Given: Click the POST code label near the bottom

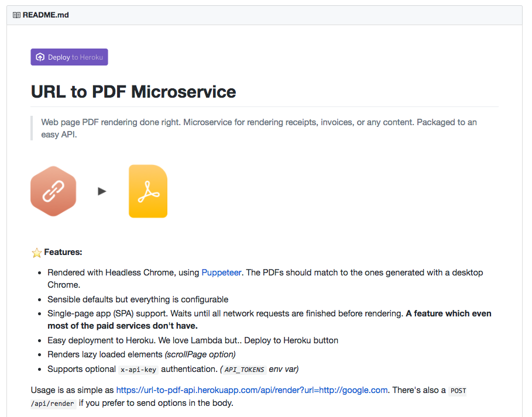Looking at the screenshot, I should click(x=458, y=391).
